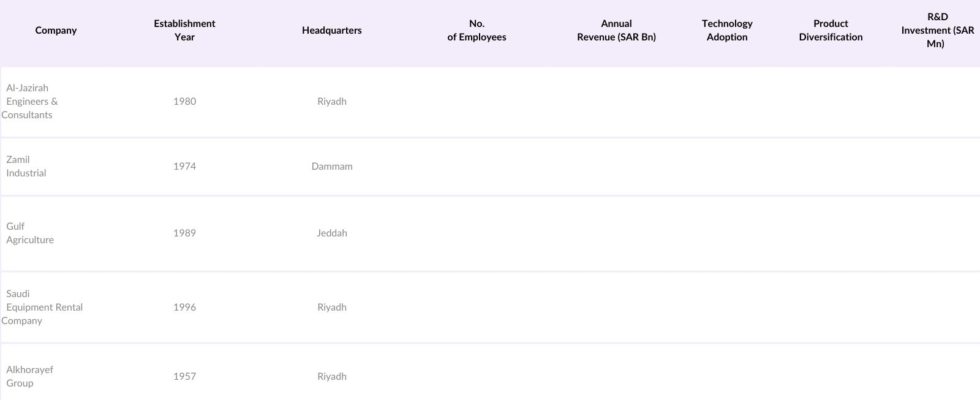
Task: Click the Saudi Equipment Rental Company cell
Action: point(43,308)
